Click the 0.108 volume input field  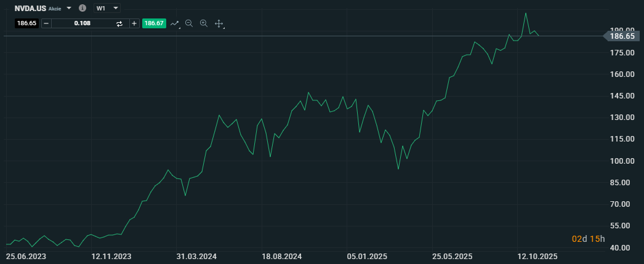coord(83,23)
